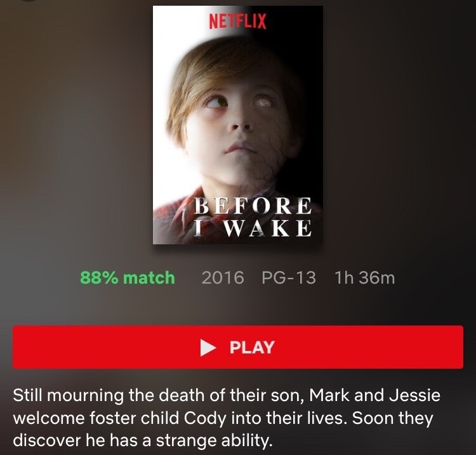Tap the PG-13 maturity rating
The image size is (476, 455).
pyautogui.click(x=289, y=278)
